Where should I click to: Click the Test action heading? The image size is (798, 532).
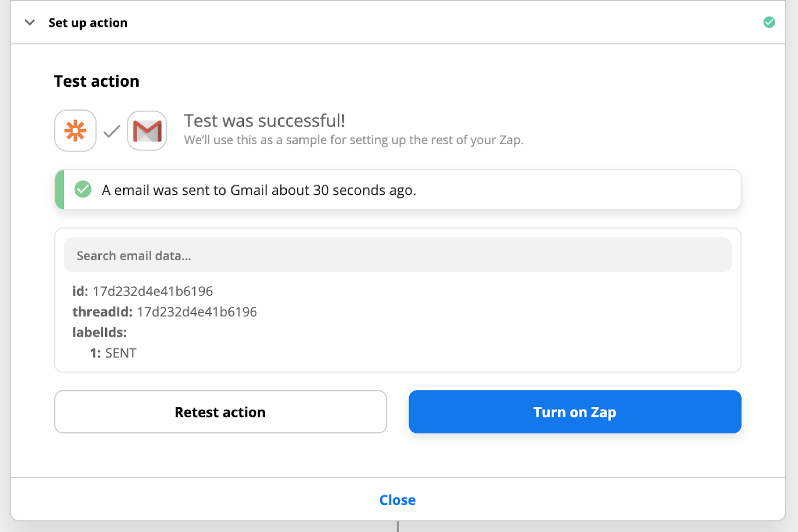pos(96,81)
